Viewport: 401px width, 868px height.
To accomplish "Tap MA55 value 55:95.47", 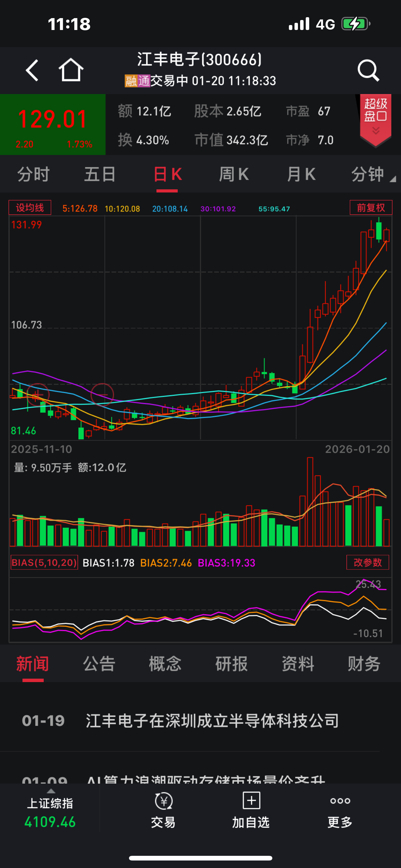I will (x=274, y=209).
